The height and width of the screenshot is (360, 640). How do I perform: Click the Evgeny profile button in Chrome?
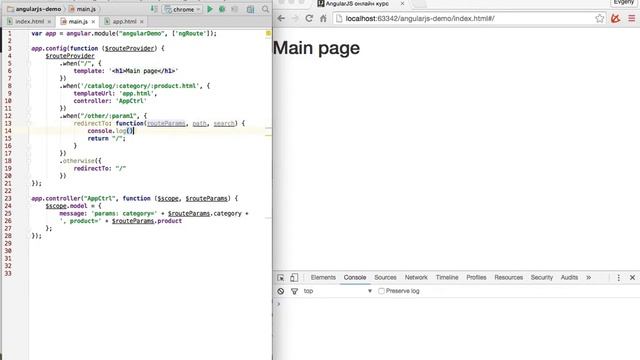click(x=624, y=2)
